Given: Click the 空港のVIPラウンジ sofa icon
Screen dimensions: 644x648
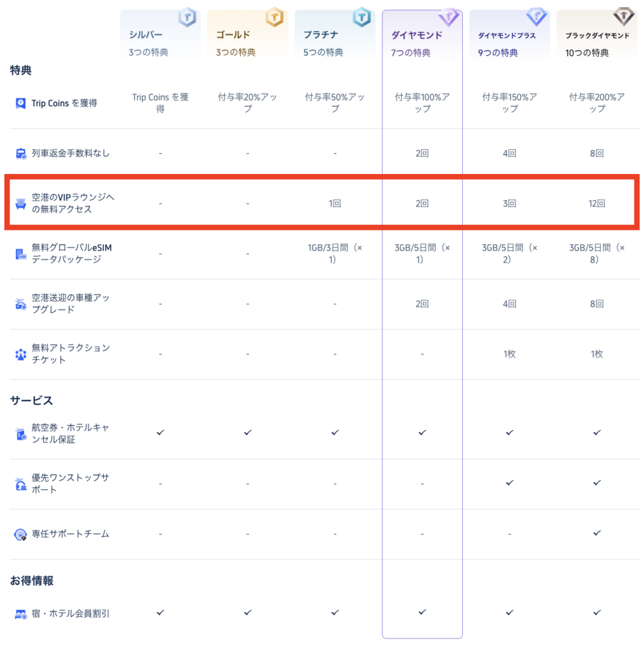Looking at the screenshot, I should pos(20,203).
